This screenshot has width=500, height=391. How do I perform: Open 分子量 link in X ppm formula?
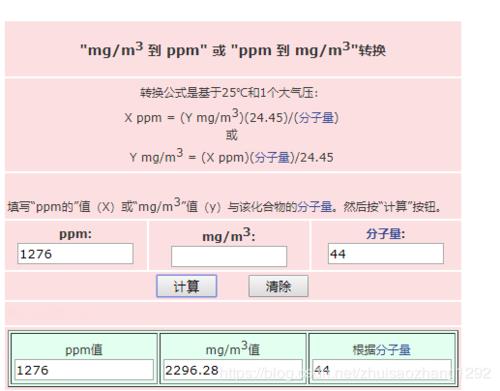(316, 118)
